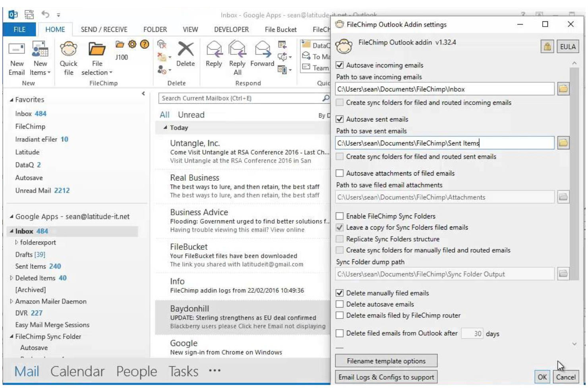
Task: Click the Forward icon in ribbon
Action: coord(263,49)
